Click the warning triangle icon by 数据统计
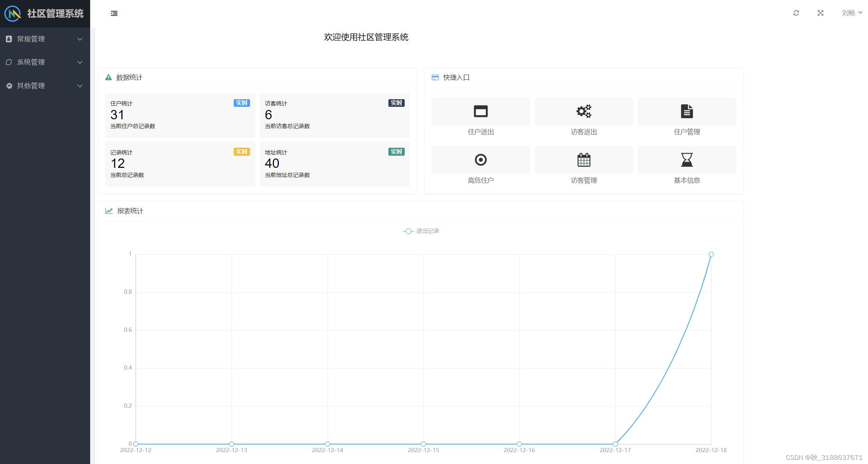 pos(109,77)
